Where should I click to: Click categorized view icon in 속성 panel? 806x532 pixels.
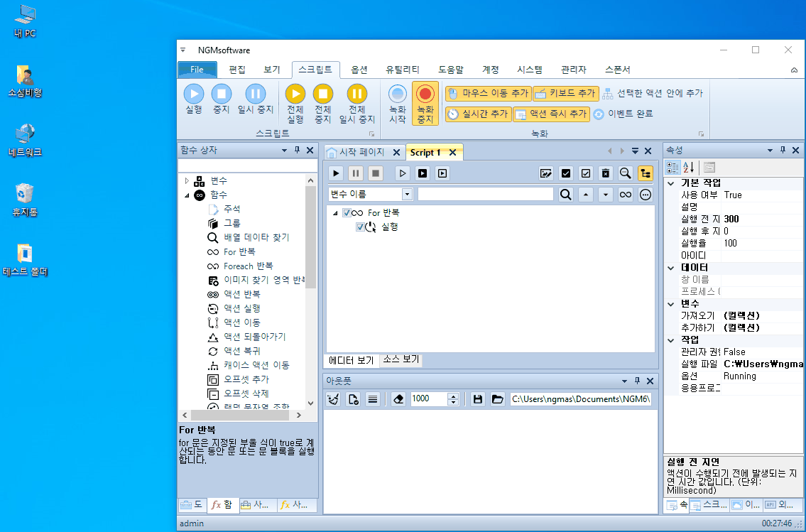[x=673, y=168]
